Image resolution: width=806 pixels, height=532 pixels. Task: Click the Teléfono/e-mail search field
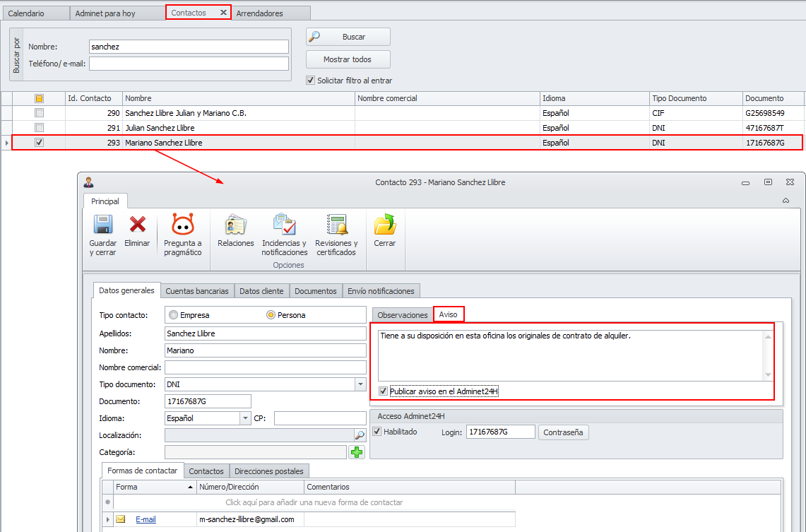pyautogui.click(x=189, y=64)
